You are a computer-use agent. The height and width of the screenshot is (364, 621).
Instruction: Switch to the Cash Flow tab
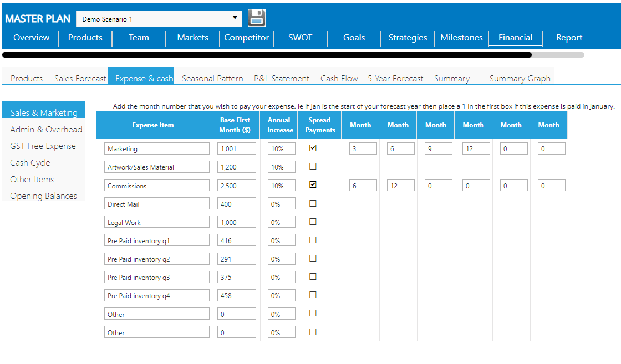click(x=339, y=78)
